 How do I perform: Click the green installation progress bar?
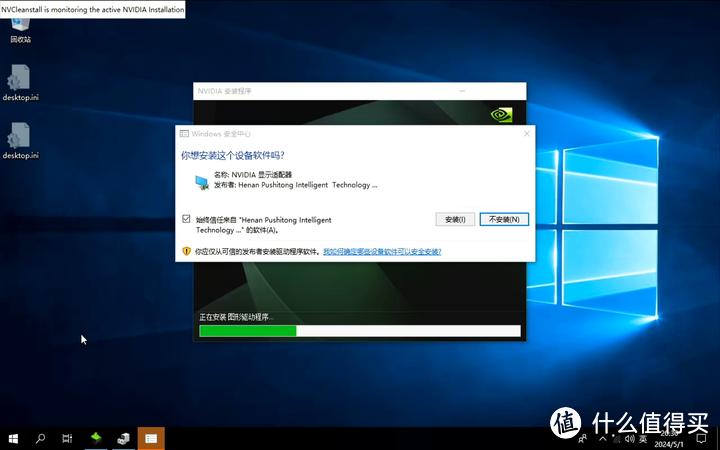[x=248, y=330]
